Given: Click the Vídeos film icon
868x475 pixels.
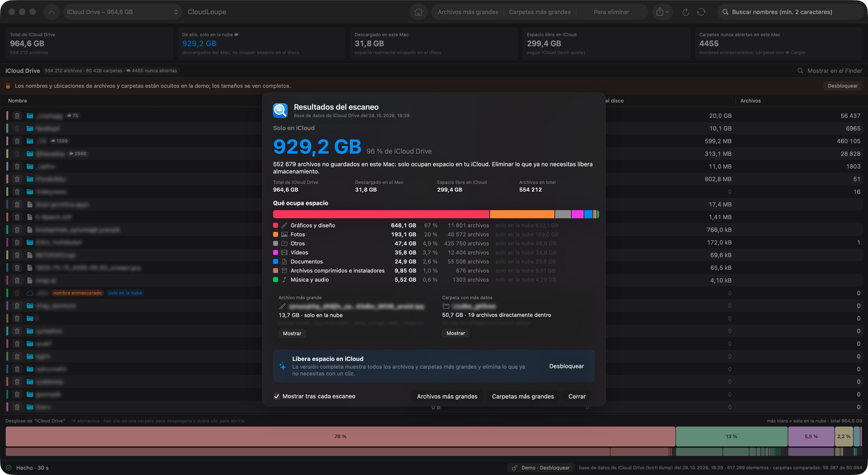Looking at the screenshot, I should pyautogui.click(x=284, y=252).
